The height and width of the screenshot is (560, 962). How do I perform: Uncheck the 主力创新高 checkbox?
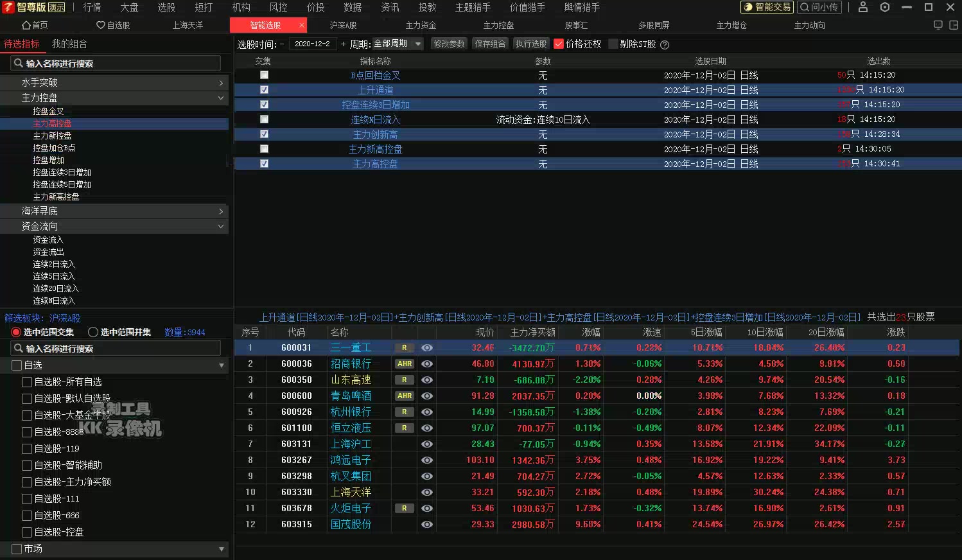pos(264,134)
